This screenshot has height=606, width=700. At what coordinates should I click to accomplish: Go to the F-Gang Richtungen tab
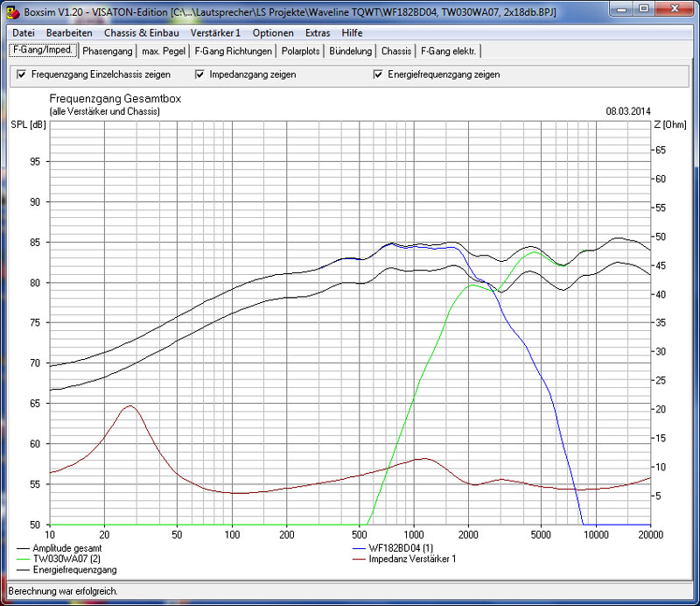click(x=233, y=52)
